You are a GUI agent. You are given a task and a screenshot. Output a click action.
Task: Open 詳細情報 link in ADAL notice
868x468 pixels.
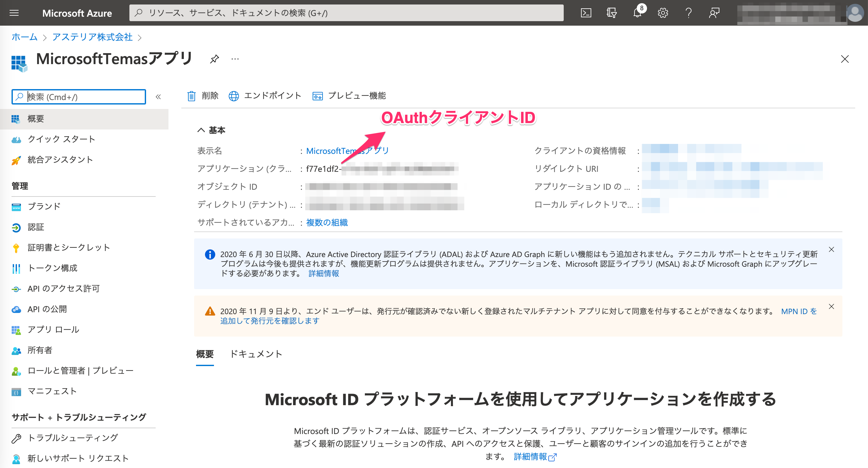(x=324, y=273)
